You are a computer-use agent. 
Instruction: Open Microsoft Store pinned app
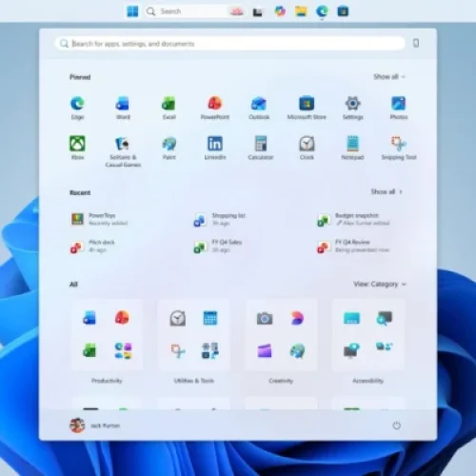click(307, 108)
